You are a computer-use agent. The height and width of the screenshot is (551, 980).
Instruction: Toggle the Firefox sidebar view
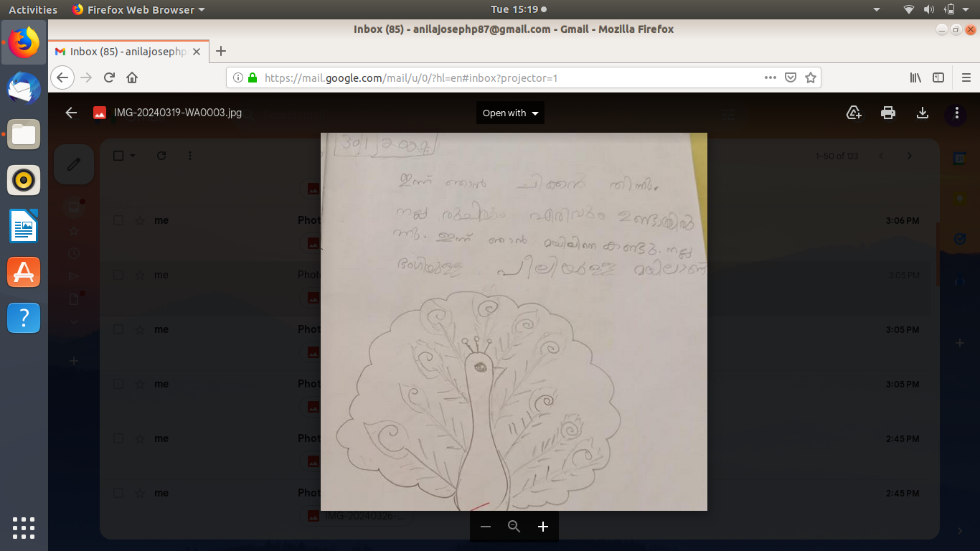click(x=938, y=77)
